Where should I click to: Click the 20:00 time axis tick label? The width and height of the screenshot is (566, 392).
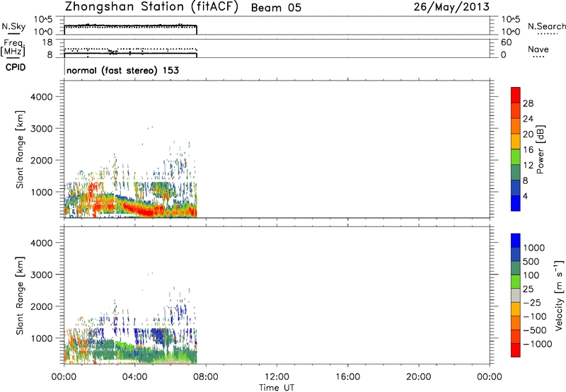pos(419,377)
